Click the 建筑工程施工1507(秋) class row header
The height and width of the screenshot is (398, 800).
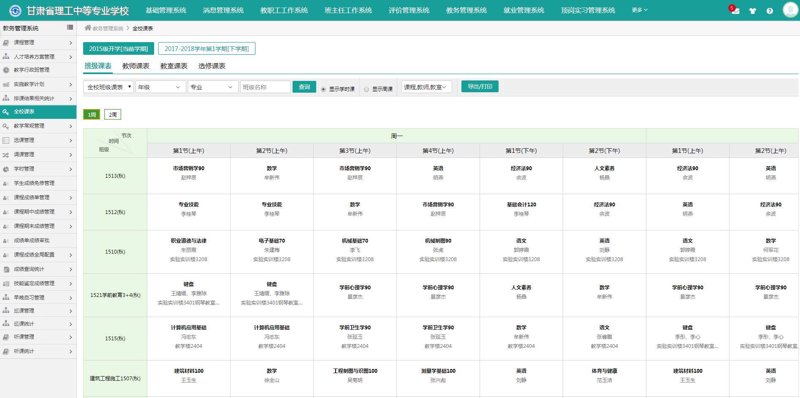pos(115,379)
